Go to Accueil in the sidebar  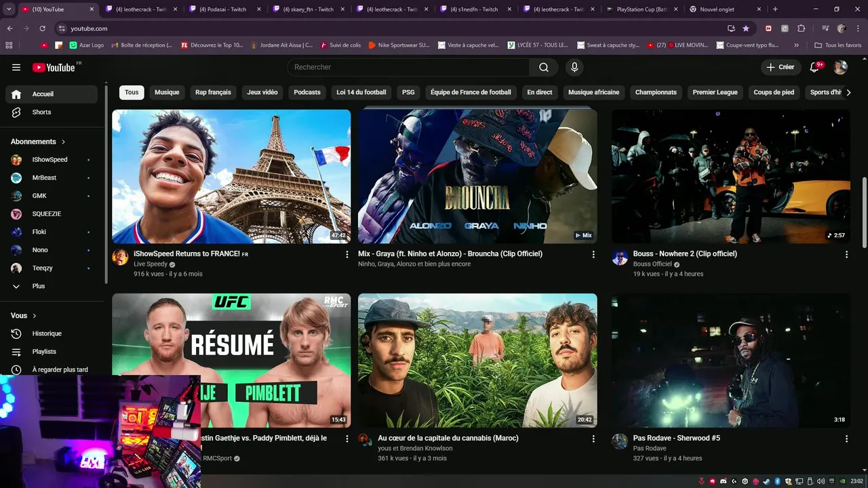coord(52,94)
